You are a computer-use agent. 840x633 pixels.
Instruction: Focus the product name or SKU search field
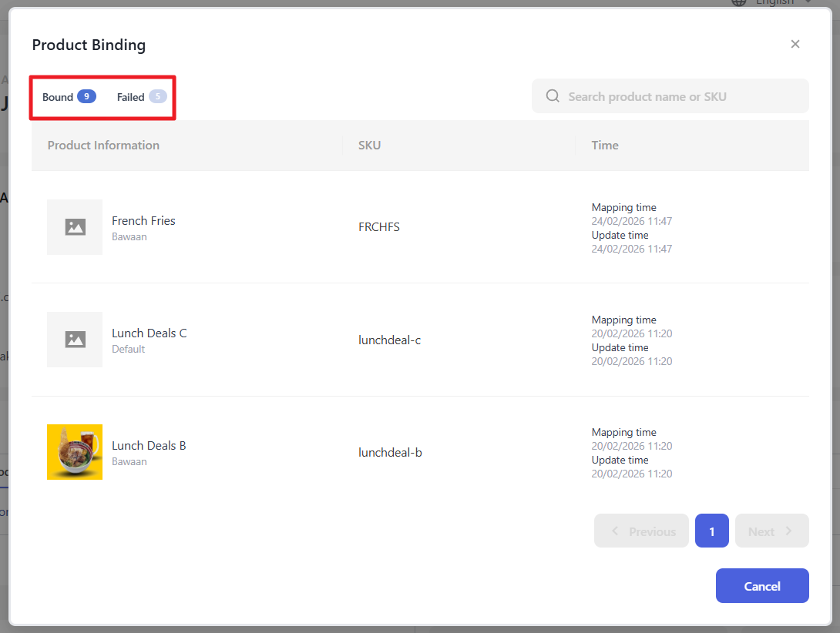(x=678, y=96)
